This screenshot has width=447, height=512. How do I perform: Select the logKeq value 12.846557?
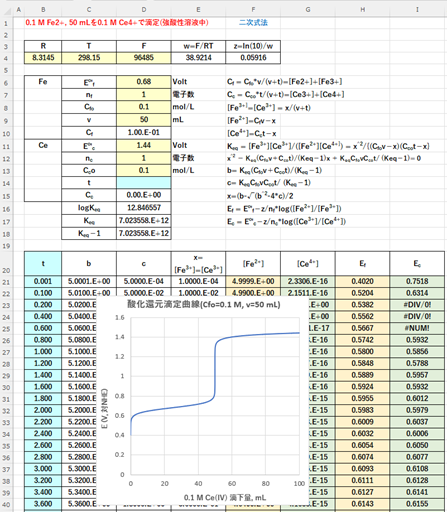(x=144, y=208)
